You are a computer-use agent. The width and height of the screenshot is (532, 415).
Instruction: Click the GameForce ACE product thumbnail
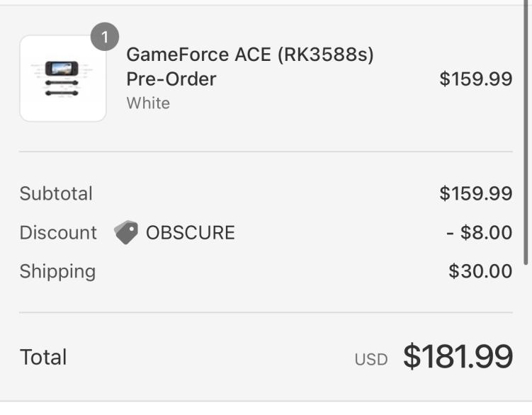click(63, 78)
